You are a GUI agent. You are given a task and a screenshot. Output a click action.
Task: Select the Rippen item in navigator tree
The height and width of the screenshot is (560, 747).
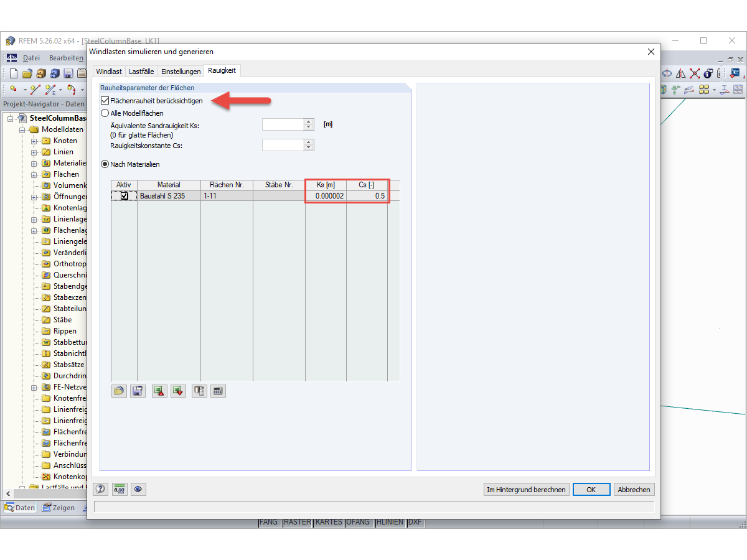65,331
